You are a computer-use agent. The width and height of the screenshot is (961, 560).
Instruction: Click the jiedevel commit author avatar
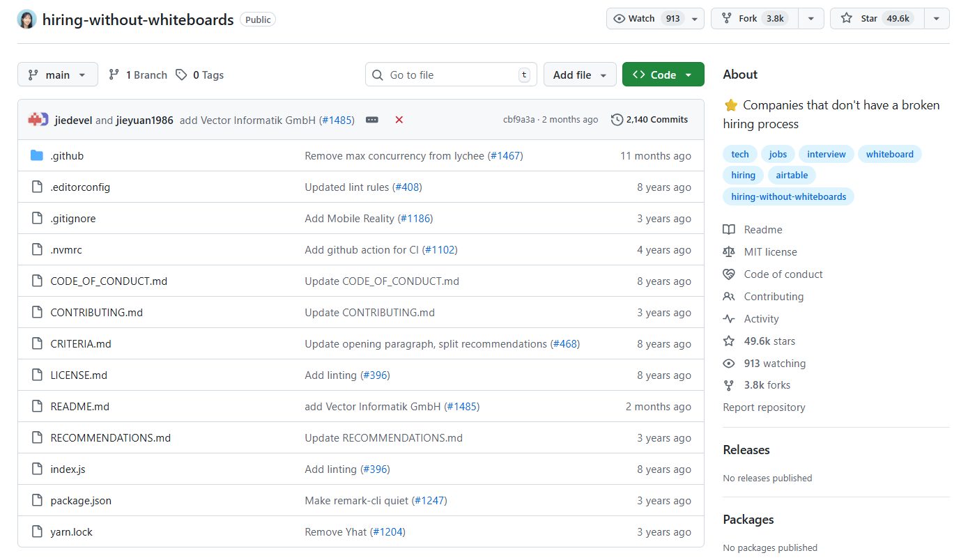pyautogui.click(x=35, y=120)
